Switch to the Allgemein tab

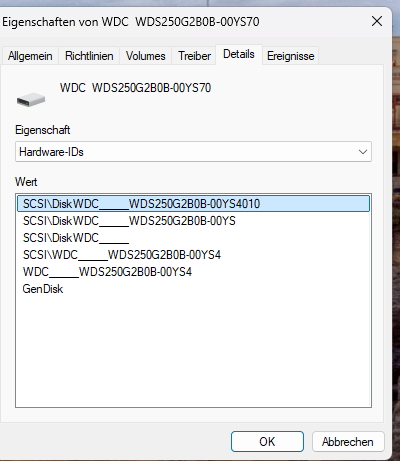click(x=30, y=56)
